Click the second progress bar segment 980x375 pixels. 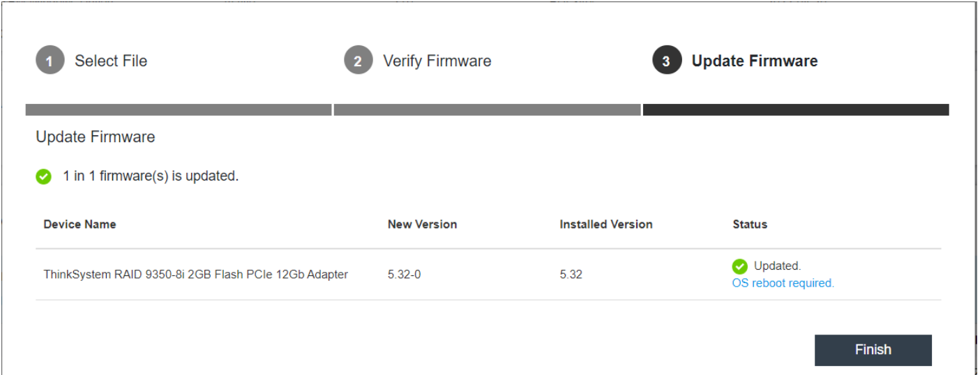point(487,110)
